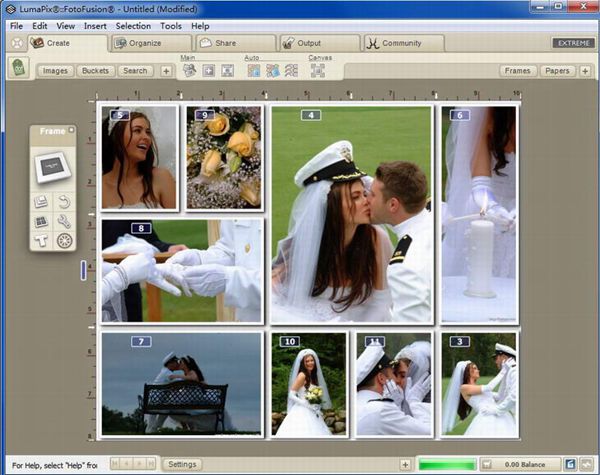The image size is (600, 475).
Task: Click the life-ring help icon beside the Create tab
Action: (x=16, y=43)
